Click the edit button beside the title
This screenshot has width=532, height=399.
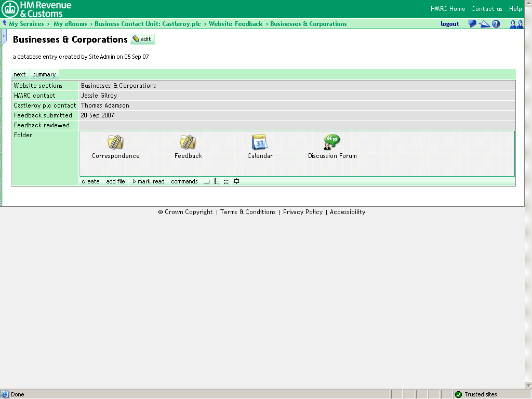pyautogui.click(x=142, y=39)
